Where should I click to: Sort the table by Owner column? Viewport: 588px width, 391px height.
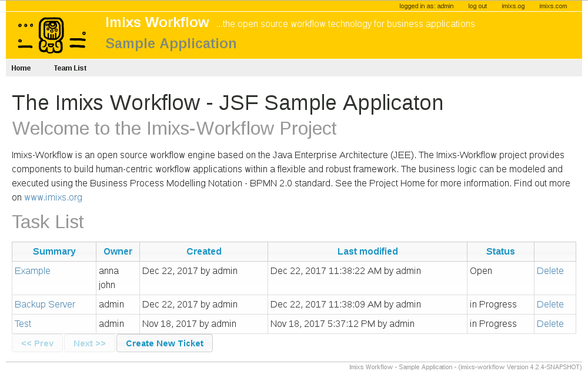[118, 251]
